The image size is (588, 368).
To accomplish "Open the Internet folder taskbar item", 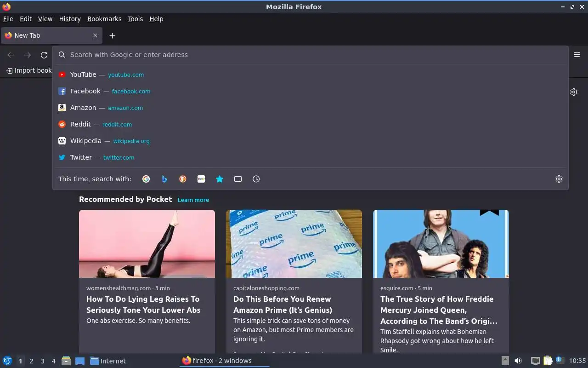I will pyautogui.click(x=108, y=361).
